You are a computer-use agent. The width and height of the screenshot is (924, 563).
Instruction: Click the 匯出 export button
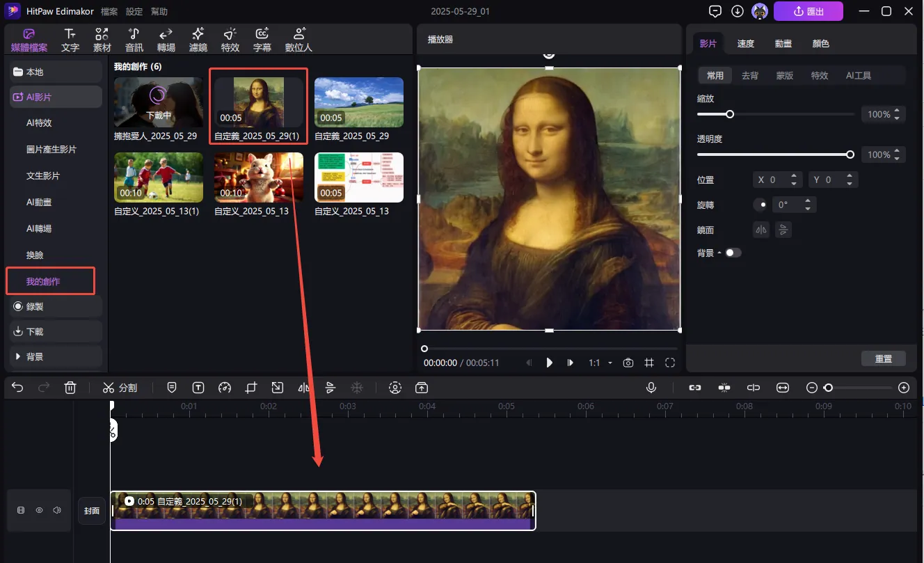(x=808, y=11)
